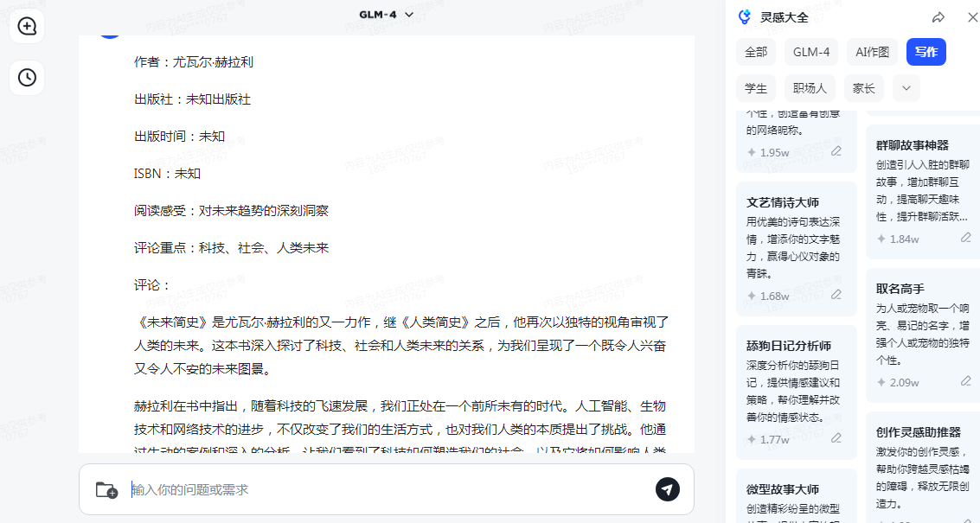
Task: Filter by 家长 tag
Action: pos(863,88)
